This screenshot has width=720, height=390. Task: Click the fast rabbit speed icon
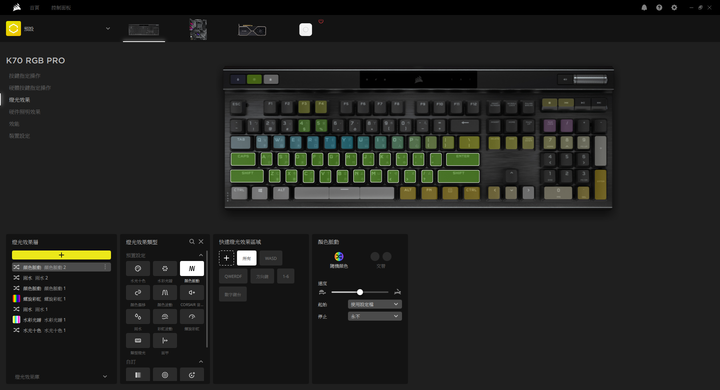398,292
